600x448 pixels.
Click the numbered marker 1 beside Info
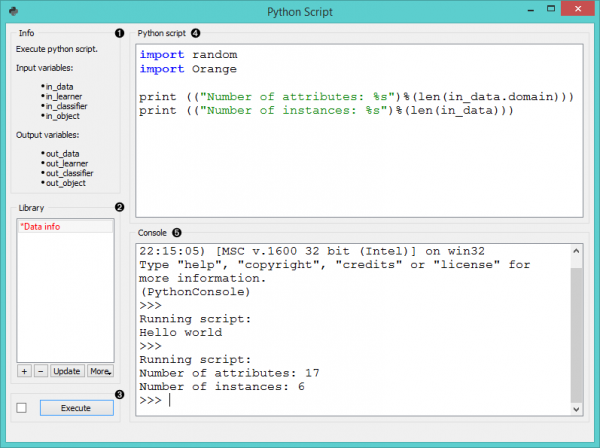[x=119, y=33]
